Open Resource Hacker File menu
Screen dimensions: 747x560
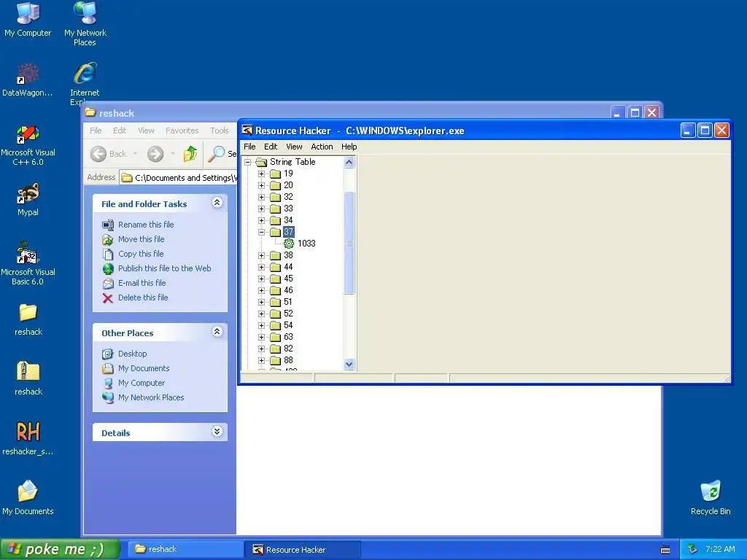coord(249,147)
